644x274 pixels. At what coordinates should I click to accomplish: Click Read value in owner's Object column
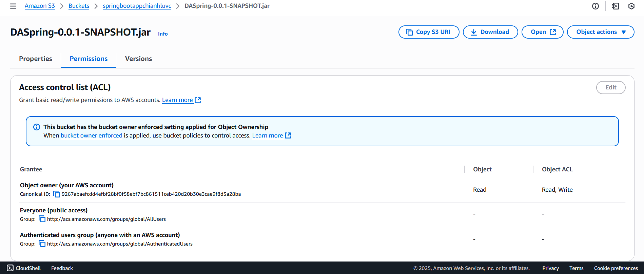tap(480, 190)
